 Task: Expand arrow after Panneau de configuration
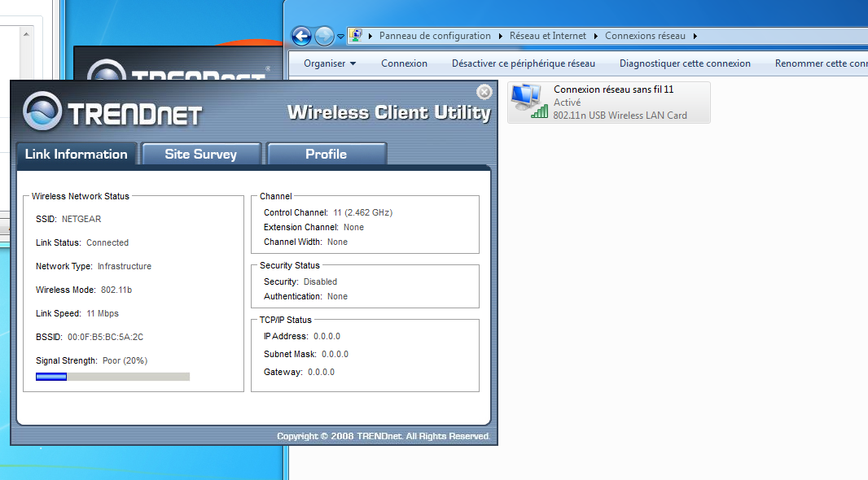[500, 36]
